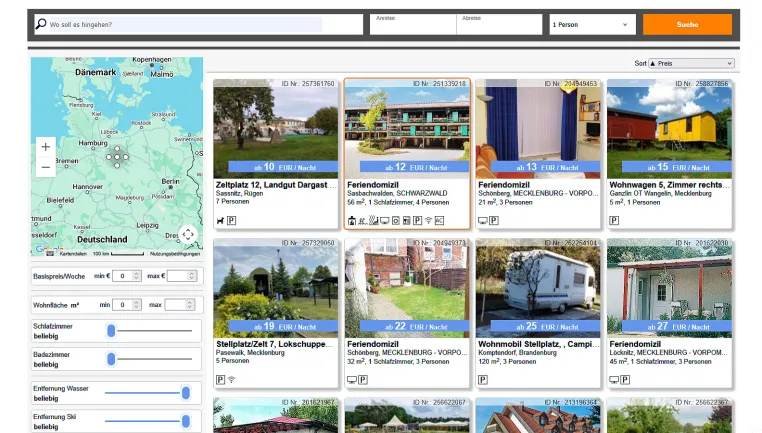Screen dimensions: 762x433
Task: Click the Wohnfläche max input
Action: [179, 305]
